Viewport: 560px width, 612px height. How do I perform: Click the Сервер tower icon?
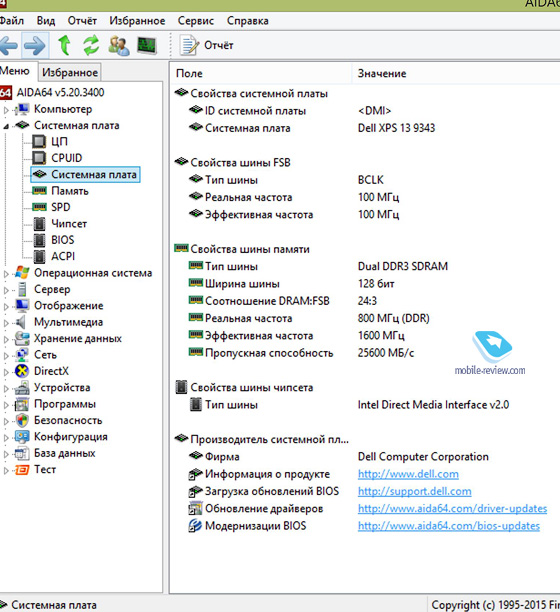coord(22,289)
